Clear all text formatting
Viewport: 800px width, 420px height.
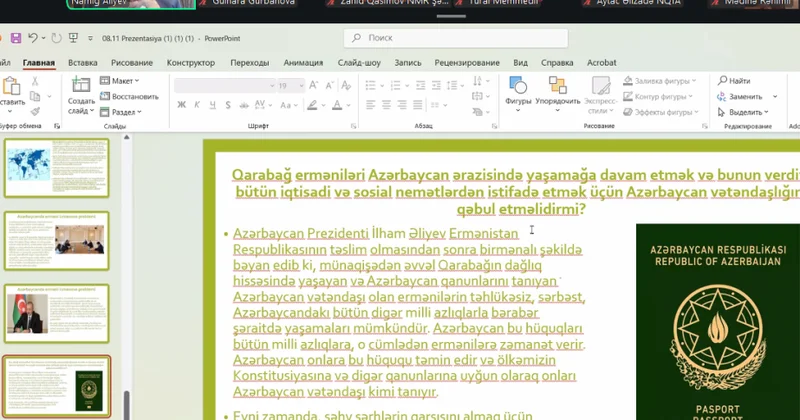click(346, 85)
